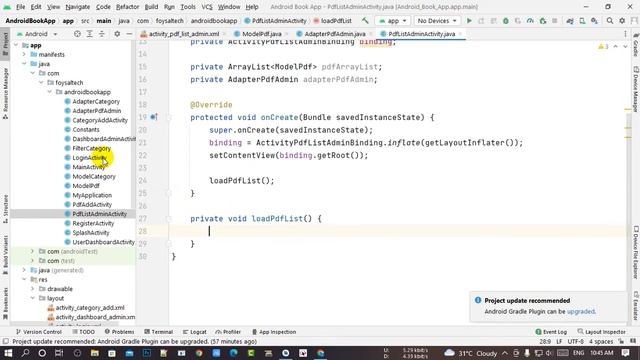The height and width of the screenshot is (360, 640).
Task: Open SDK Manager icon in toolbar
Action: tap(594, 20)
